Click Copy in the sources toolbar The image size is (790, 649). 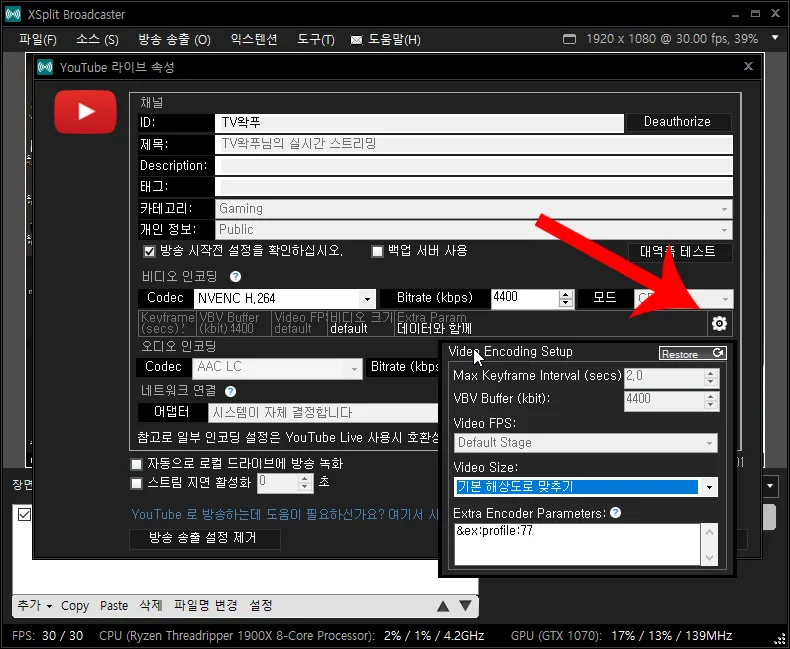coord(75,606)
